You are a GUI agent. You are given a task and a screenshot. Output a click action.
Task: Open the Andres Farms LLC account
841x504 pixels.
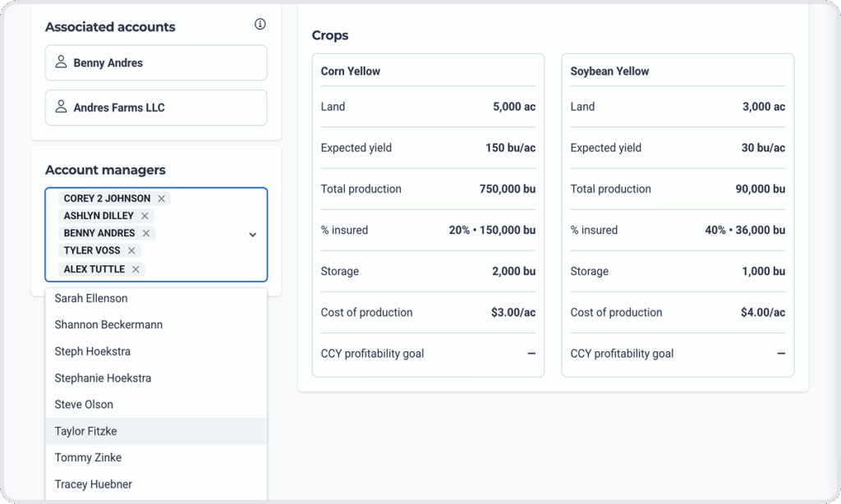coord(156,108)
